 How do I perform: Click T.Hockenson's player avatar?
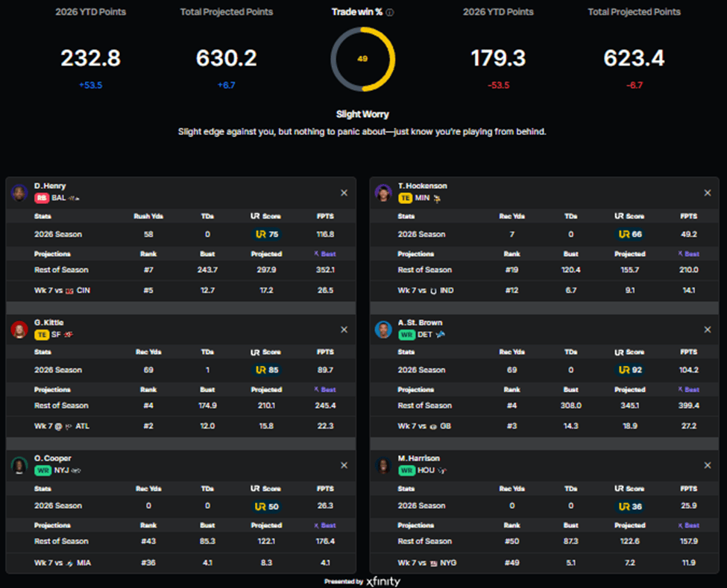coord(383,192)
